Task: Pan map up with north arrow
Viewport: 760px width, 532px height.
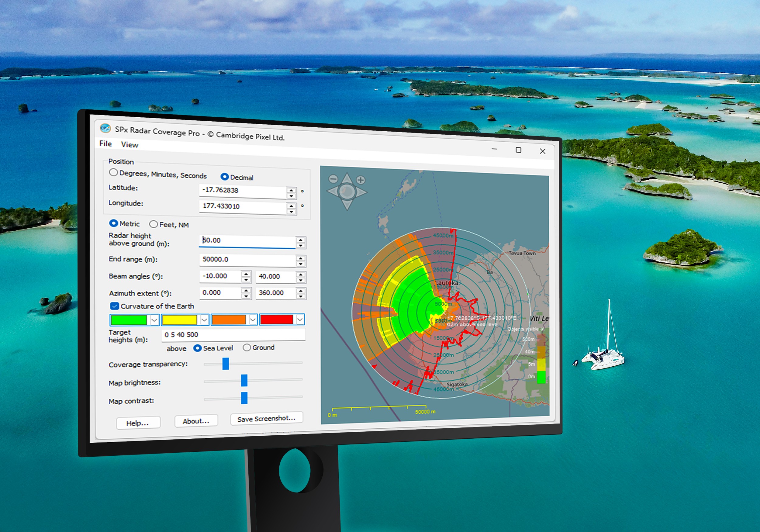Action: [347, 178]
